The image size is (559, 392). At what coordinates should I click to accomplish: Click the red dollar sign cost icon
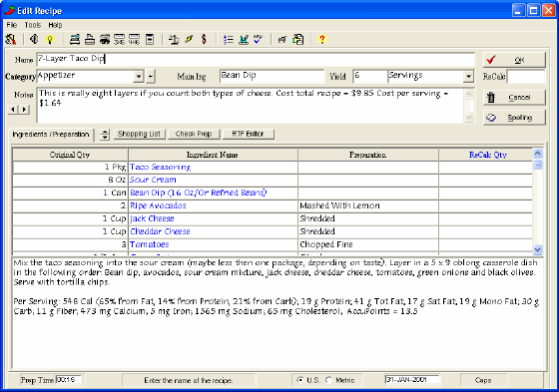point(204,39)
